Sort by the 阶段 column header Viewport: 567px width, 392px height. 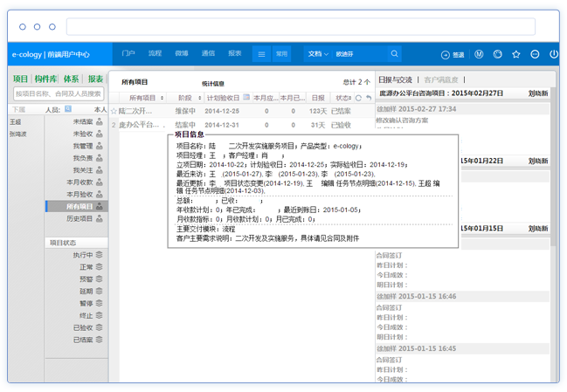click(185, 98)
